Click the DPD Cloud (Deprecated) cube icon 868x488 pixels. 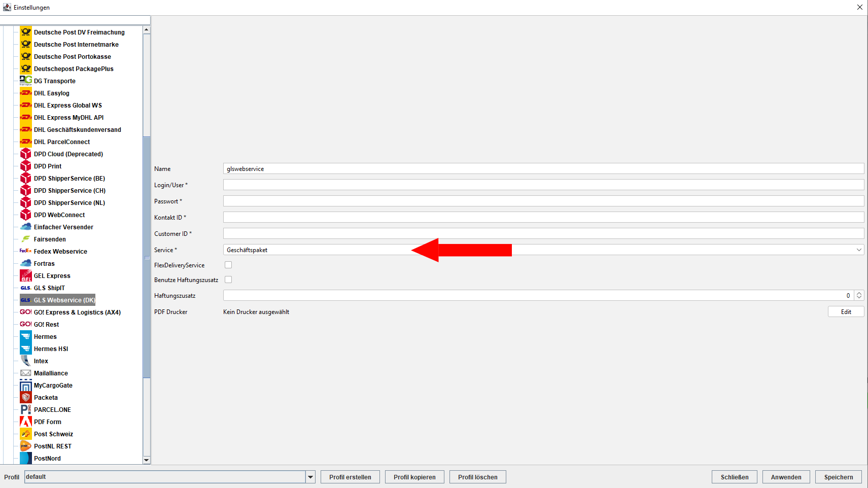click(26, 154)
